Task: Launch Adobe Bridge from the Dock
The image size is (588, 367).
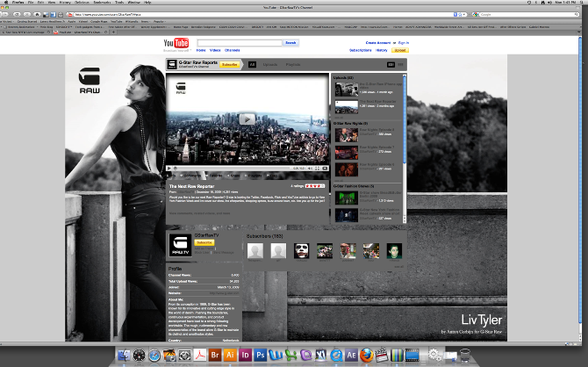Action: [x=215, y=355]
